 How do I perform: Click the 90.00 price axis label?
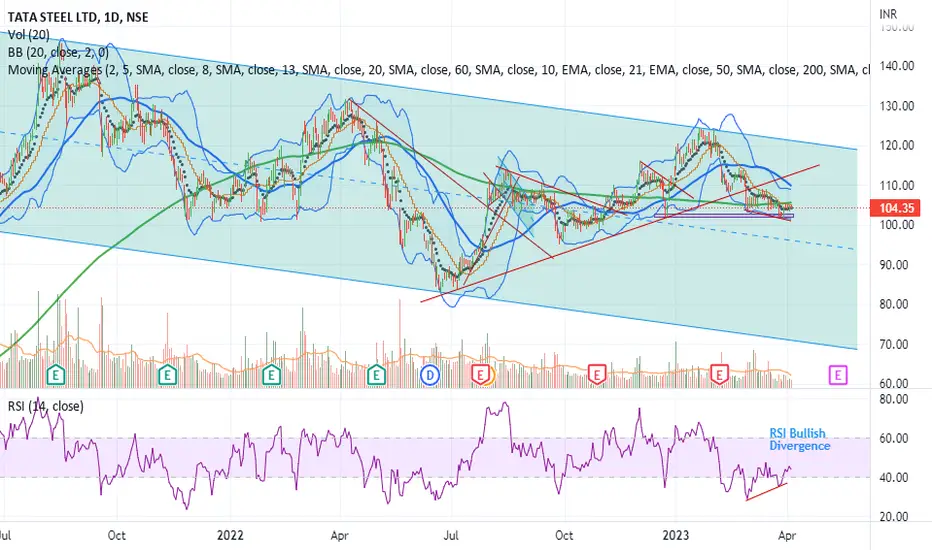pos(894,265)
